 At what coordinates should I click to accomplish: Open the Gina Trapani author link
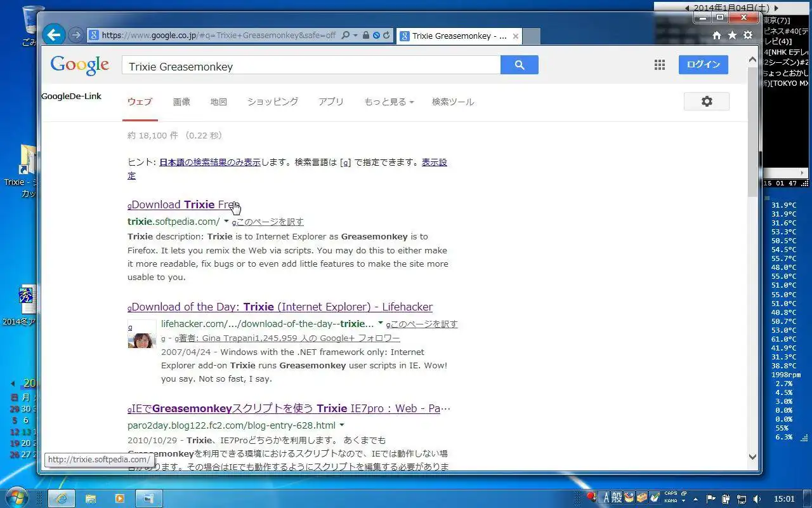[x=289, y=338]
